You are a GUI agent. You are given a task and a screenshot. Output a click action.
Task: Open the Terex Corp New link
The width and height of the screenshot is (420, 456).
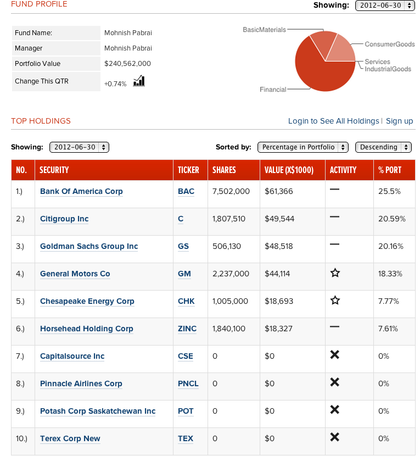pos(70,439)
